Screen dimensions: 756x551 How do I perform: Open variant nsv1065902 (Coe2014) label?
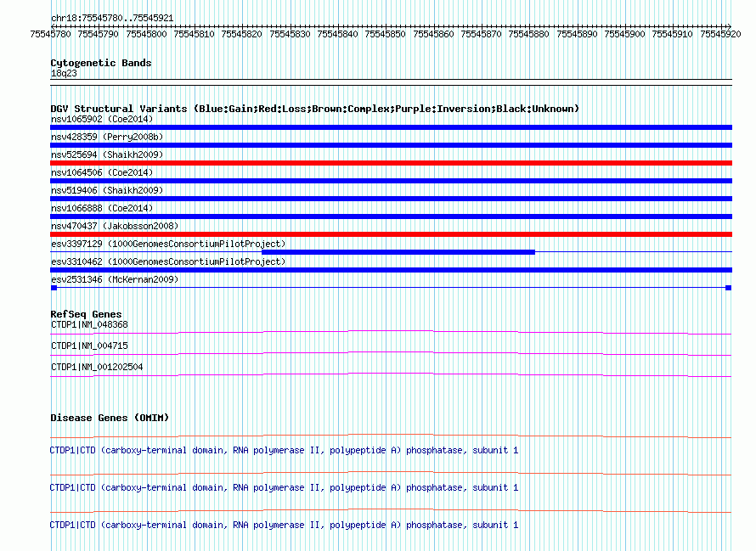click(102, 119)
